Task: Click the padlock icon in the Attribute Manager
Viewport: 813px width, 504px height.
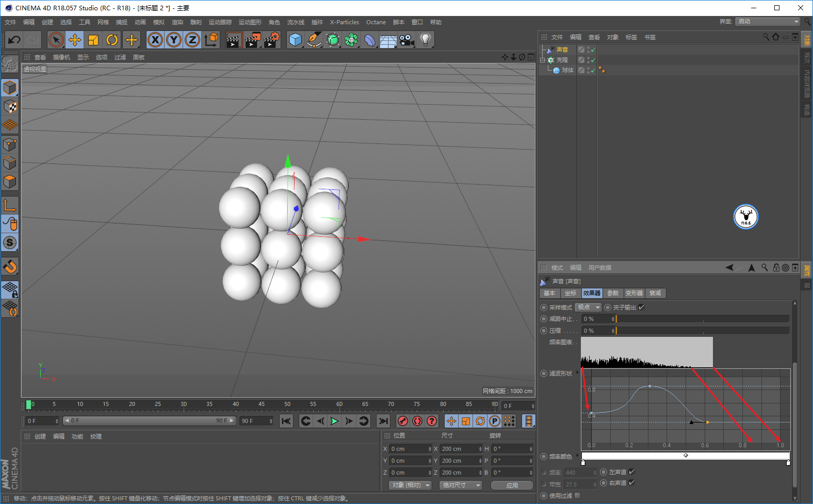Action: 776,268
